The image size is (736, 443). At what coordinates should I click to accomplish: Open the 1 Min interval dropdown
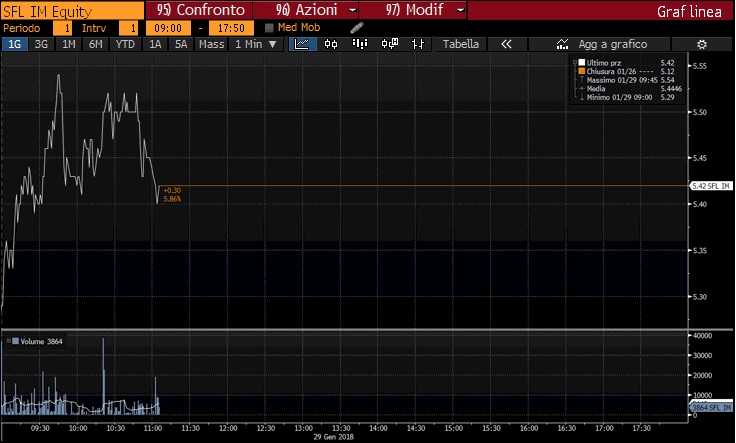tap(255, 44)
